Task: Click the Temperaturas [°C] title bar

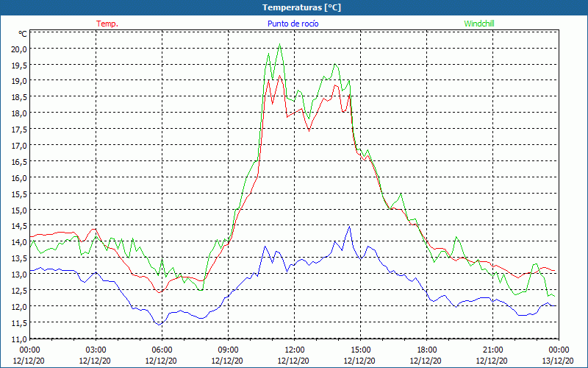Action: click(294, 7)
